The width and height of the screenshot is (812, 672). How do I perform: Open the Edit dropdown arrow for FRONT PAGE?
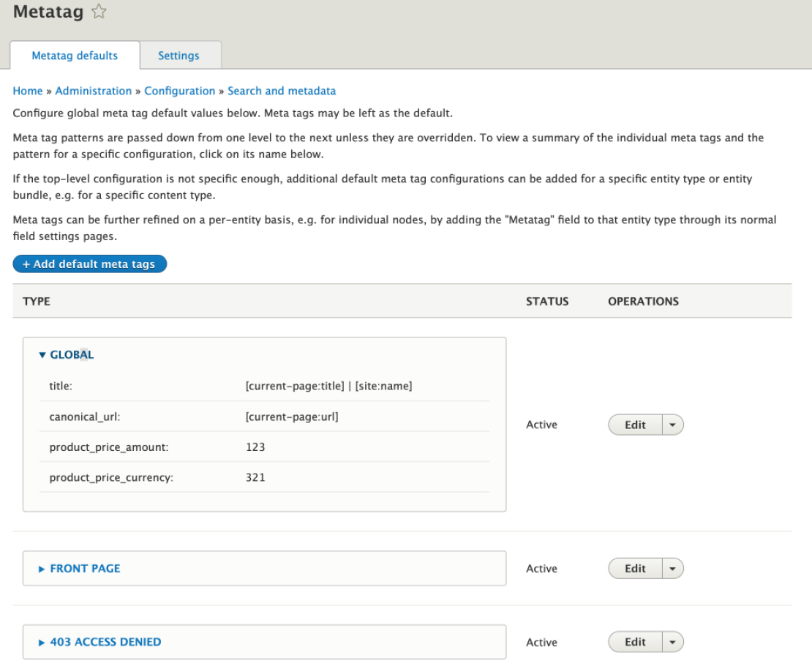click(671, 568)
